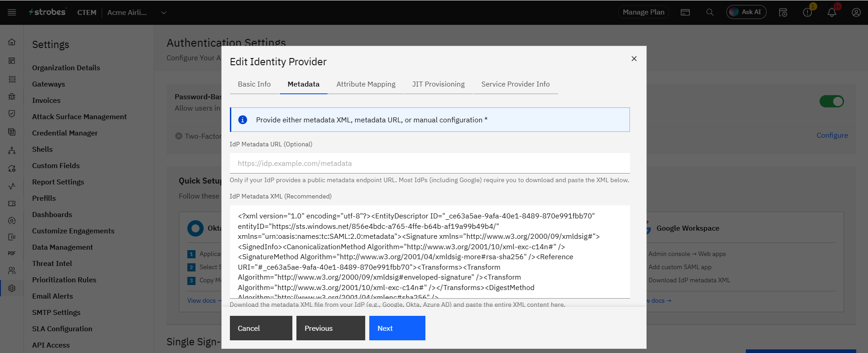Click the Manage Plan button
The height and width of the screenshot is (353, 868).
[644, 12]
